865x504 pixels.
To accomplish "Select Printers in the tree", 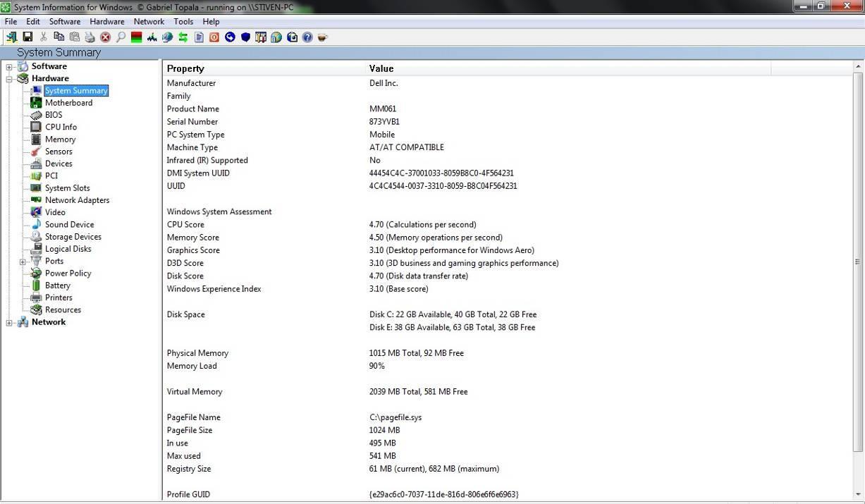I will pyautogui.click(x=59, y=297).
